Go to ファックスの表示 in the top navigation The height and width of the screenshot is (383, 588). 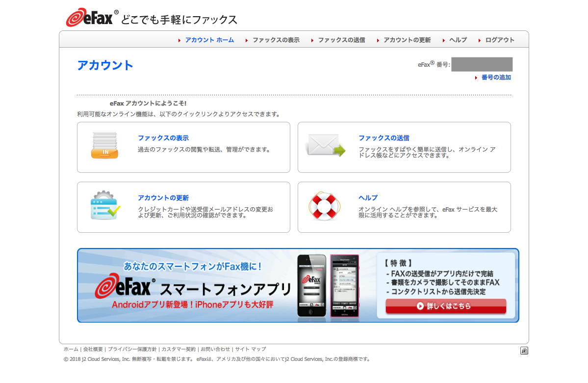[276, 40]
